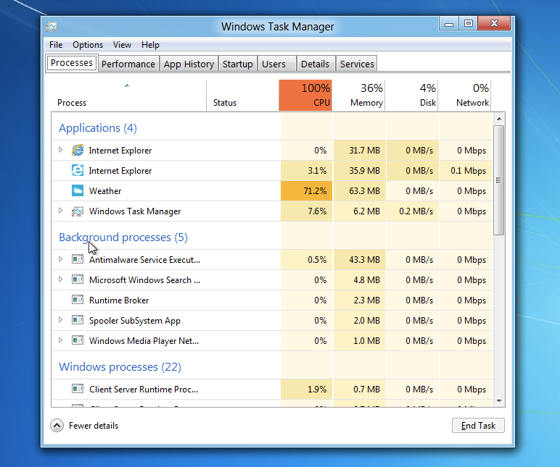Expand Windows Media Player Network entry

click(x=60, y=340)
